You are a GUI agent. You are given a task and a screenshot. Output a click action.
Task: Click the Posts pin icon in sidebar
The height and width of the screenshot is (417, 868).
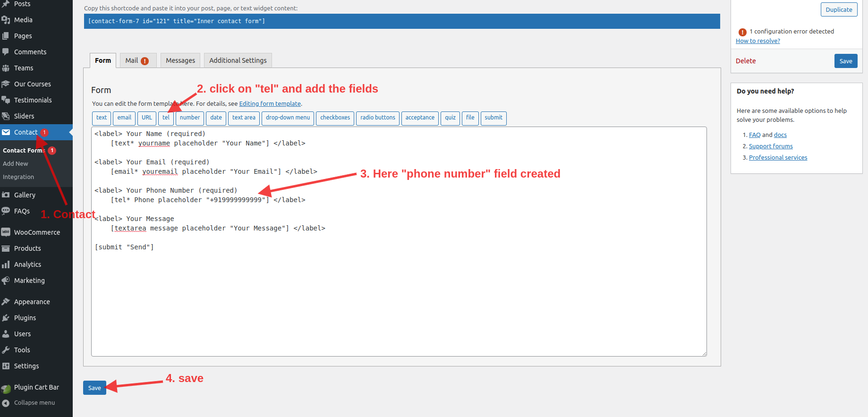click(6, 4)
